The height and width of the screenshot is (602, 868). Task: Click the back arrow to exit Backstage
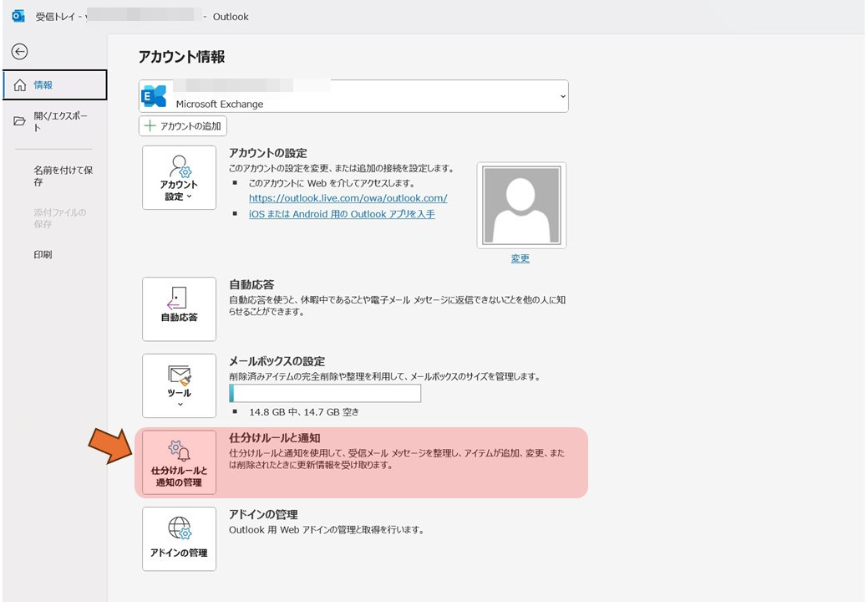click(x=19, y=52)
